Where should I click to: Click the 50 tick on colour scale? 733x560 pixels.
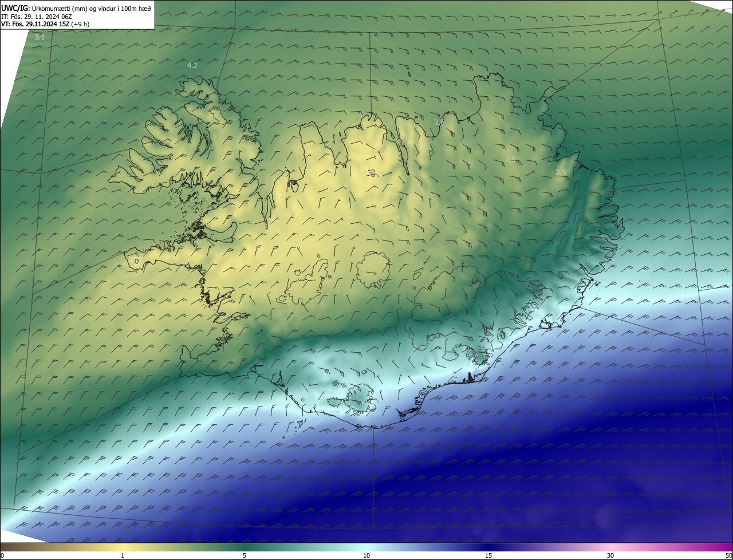[x=728, y=555]
